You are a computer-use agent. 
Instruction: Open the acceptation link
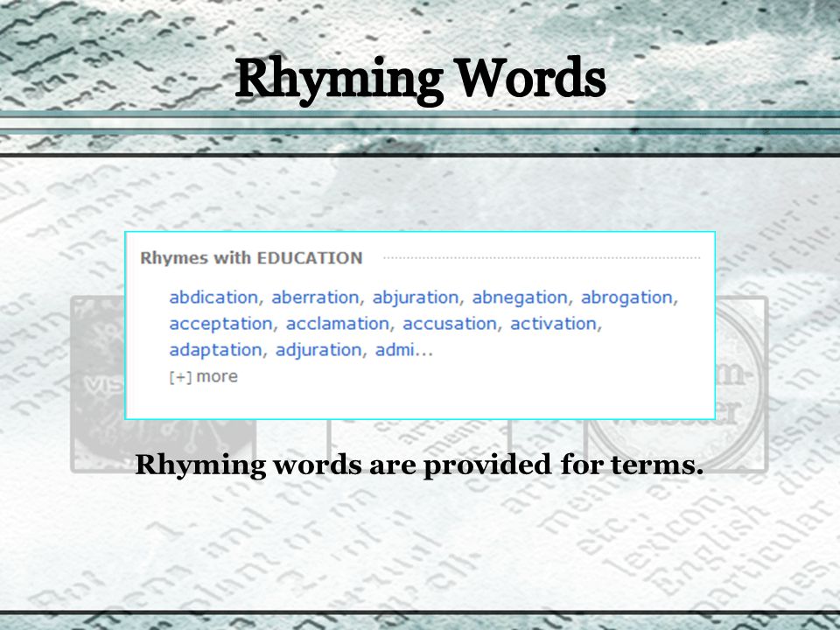click(x=220, y=324)
